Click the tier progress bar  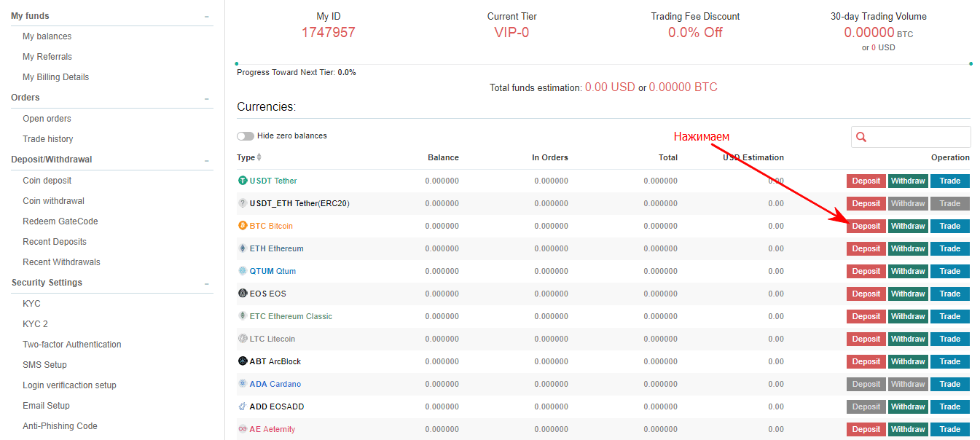click(603, 63)
